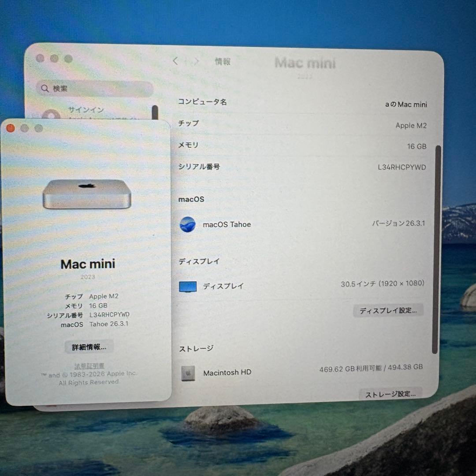This screenshot has width=476, height=476.
Task: Click バージョン 26.3.1 text
Action: coord(398,223)
